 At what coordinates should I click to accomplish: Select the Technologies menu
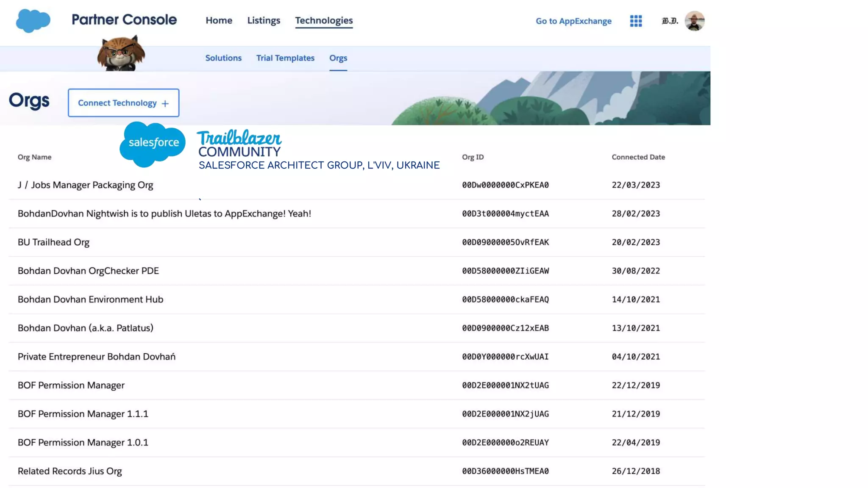324,20
